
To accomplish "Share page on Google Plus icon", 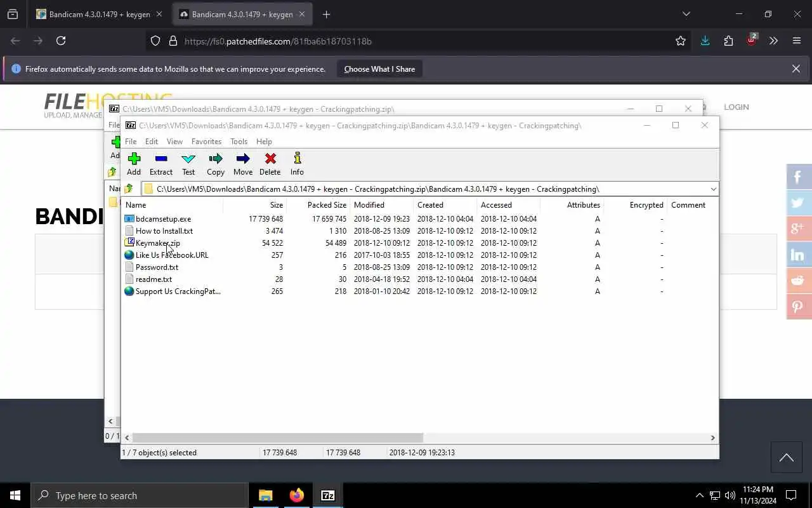I will (798, 229).
